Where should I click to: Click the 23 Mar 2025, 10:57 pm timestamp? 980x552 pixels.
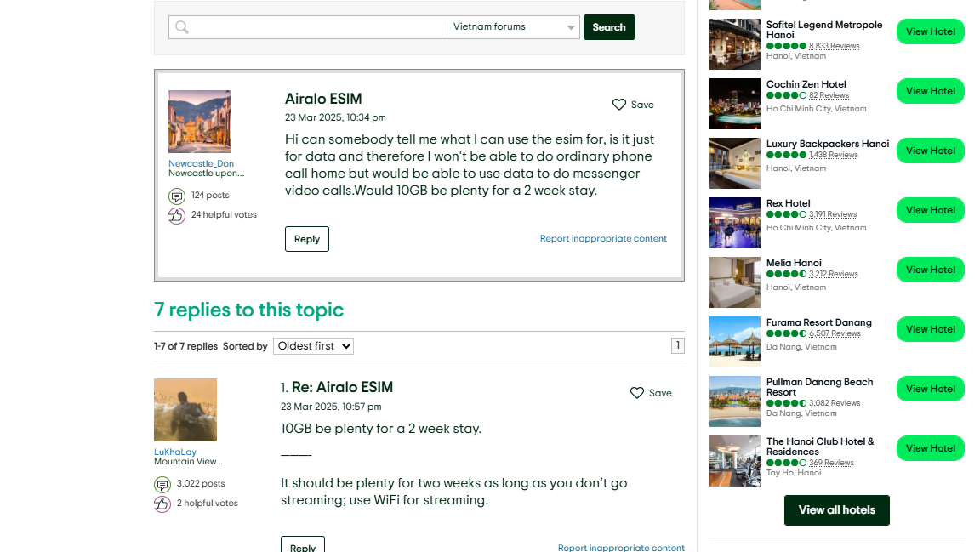(331, 407)
